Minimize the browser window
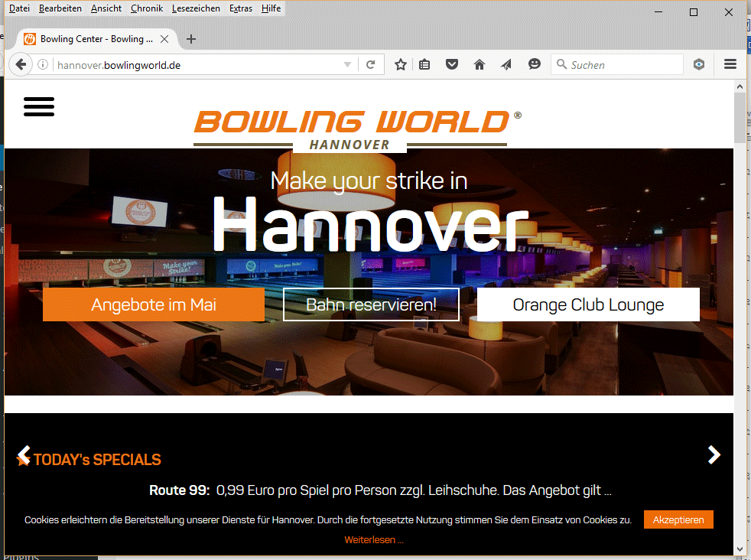This screenshot has width=751, height=560. point(658,12)
